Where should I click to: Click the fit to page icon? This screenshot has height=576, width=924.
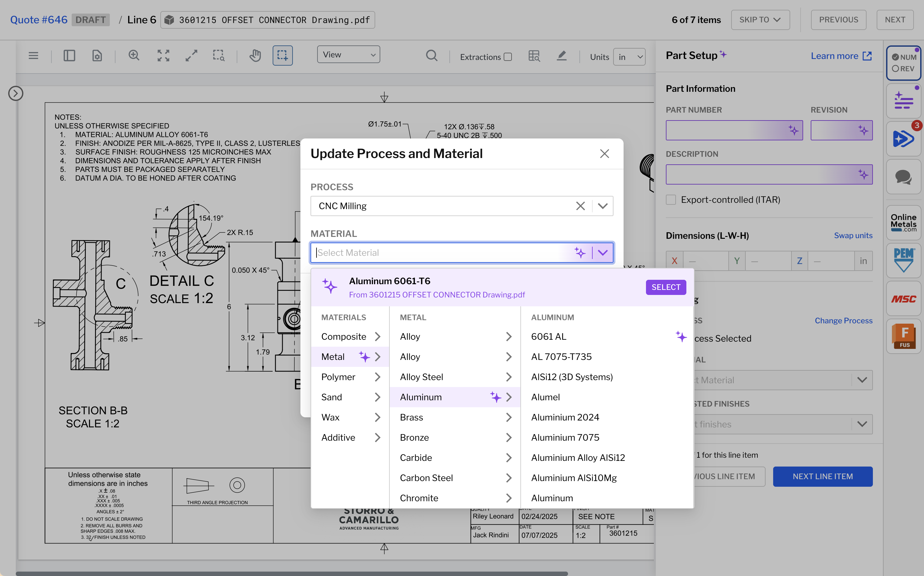[x=163, y=56]
